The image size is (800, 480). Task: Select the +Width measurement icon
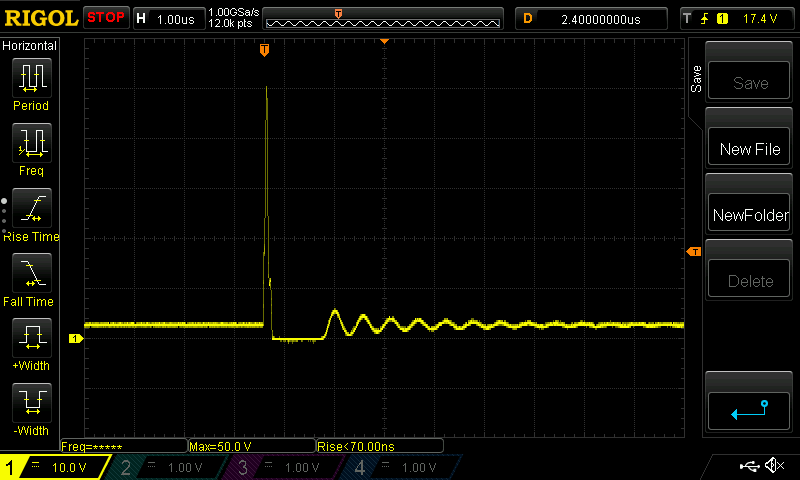coord(32,338)
